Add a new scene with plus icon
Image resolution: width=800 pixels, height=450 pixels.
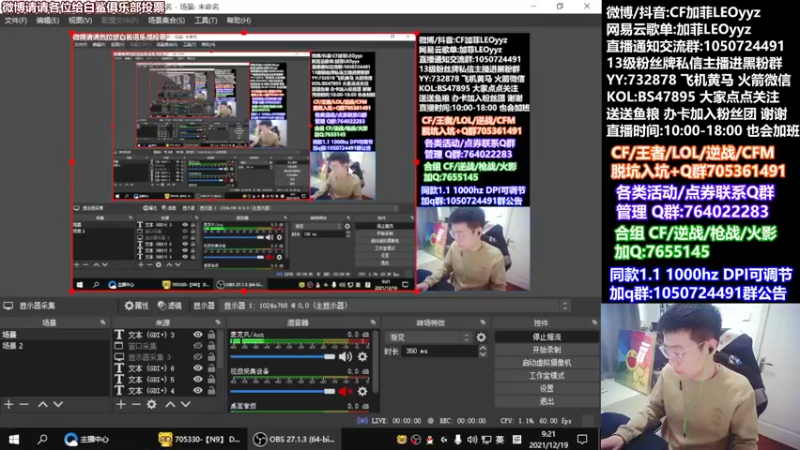tap(9, 404)
